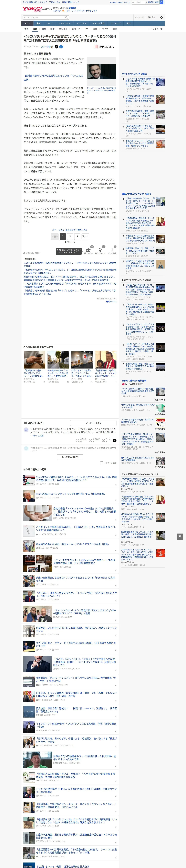Share article on Facebook icon

[61, 47]
